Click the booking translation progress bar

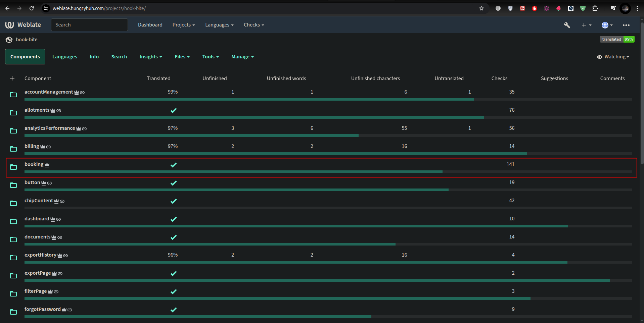pos(328,172)
